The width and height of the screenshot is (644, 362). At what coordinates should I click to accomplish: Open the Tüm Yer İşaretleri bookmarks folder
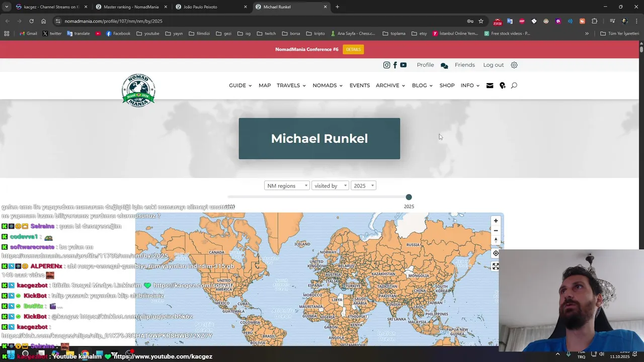[x=619, y=34]
